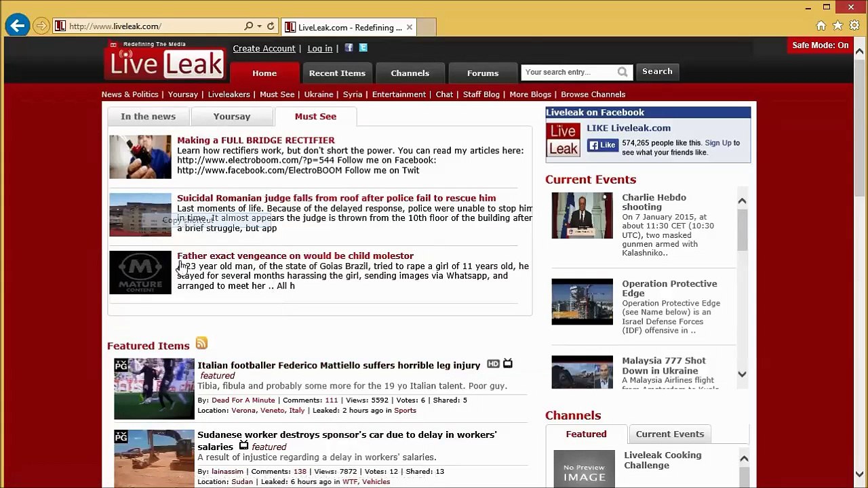Open the Mattiello injury video thumbnail
This screenshot has height=488, width=868.
coord(154,388)
